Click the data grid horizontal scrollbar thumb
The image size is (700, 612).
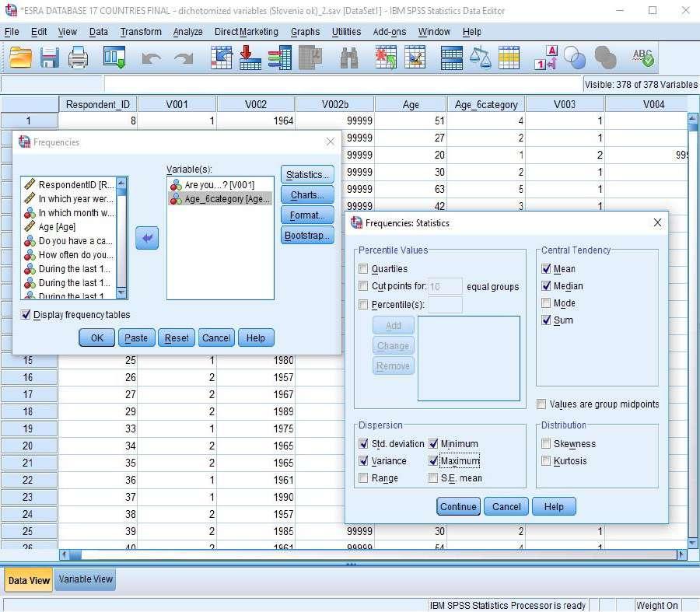[75, 555]
